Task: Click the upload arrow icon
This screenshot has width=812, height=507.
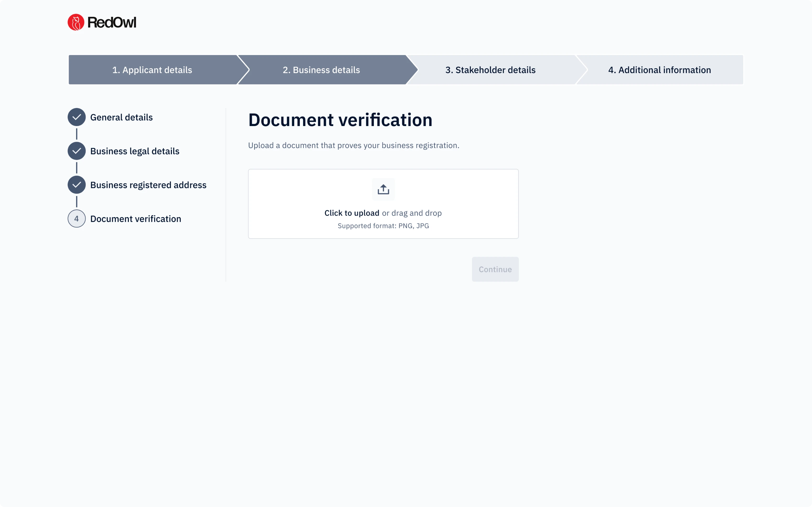Action: point(383,189)
